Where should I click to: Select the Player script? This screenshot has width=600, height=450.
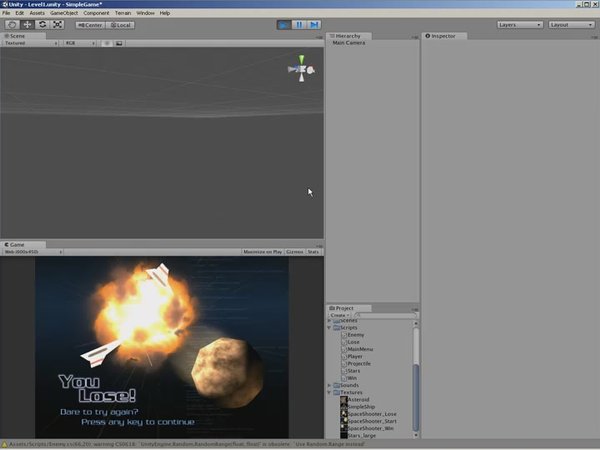[x=354, y=356]
